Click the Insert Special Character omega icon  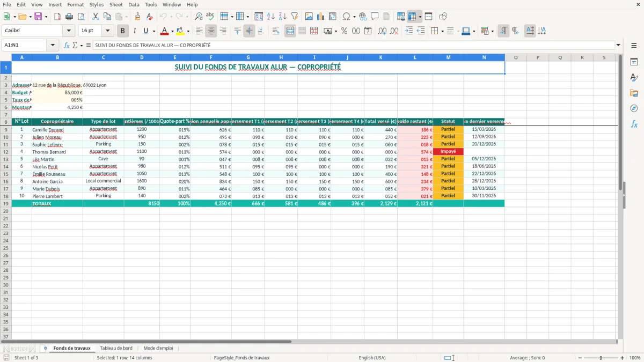click(x=347, y=17)
